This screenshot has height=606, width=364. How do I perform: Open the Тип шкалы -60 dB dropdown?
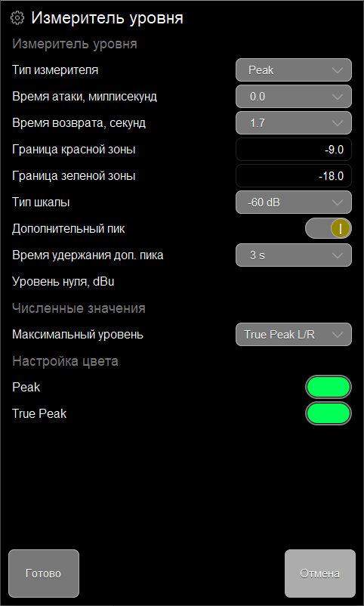click(294, 203)
